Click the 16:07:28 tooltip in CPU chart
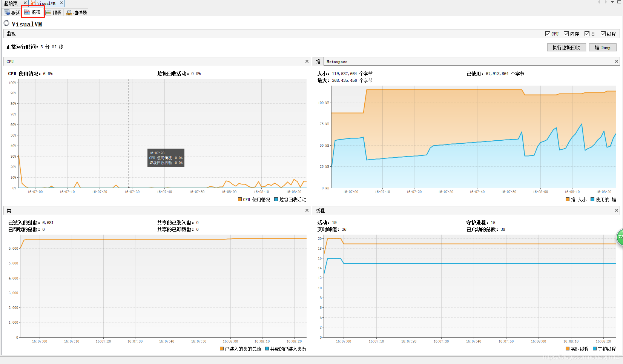623x364 pixels. pyautogui.click(x=166, y=158)
